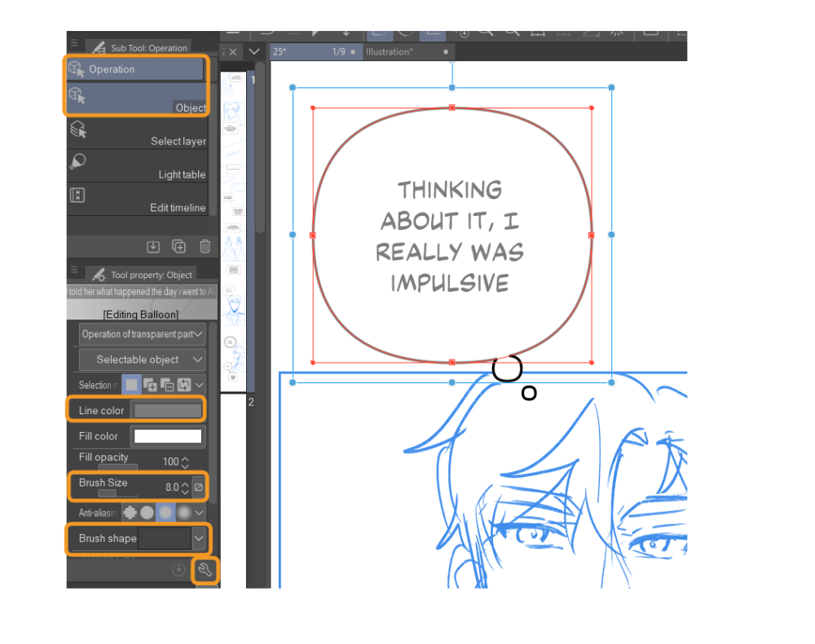Open sub tool detail with wrench icon
Viewport: 815px width, 644px height.
[x=205, y=571]
